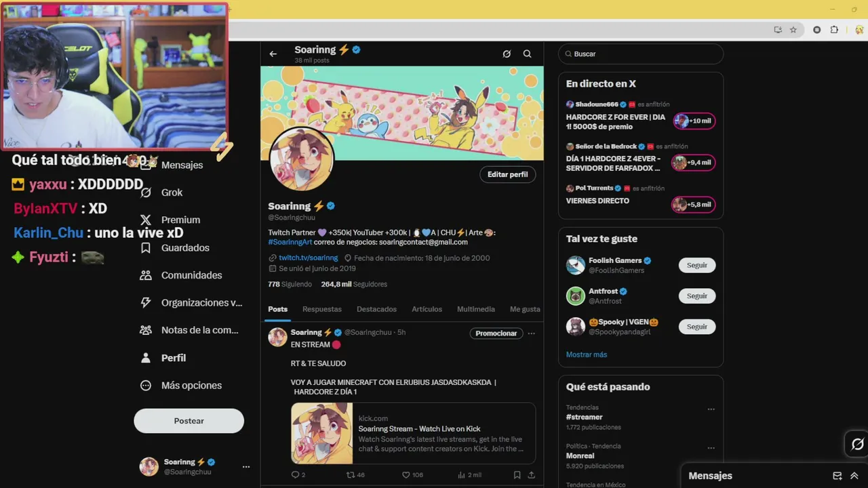
Task: Open the #SoarinngArt hashtag link
Action: point(290,242)
